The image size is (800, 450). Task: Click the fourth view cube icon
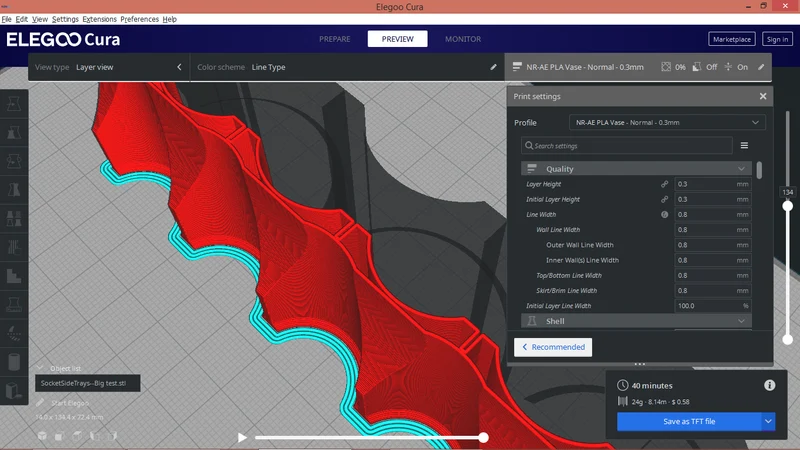[x=94, y=436]
